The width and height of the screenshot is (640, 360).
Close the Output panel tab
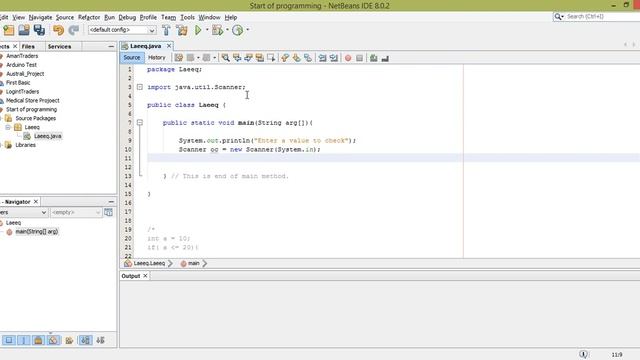point(145,276)
